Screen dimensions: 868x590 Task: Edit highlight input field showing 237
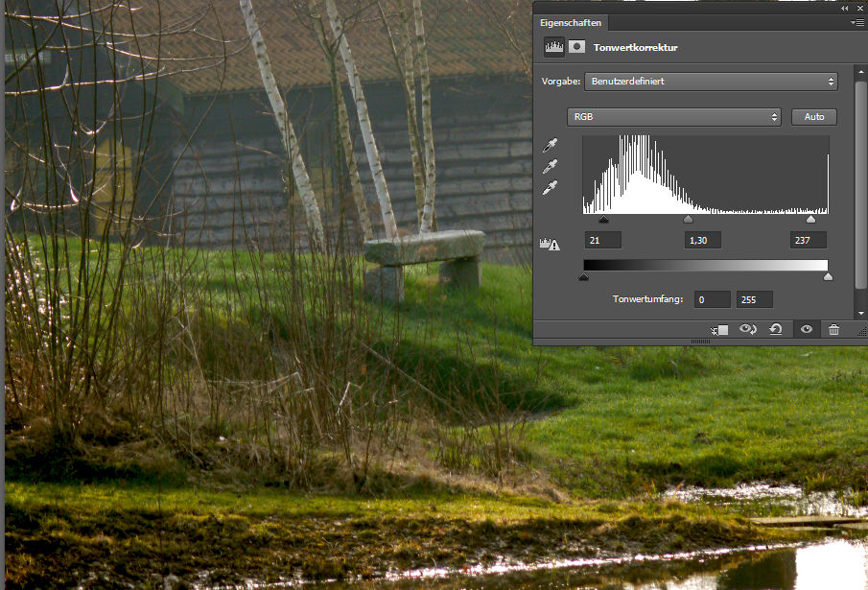[x=809, y=240]
